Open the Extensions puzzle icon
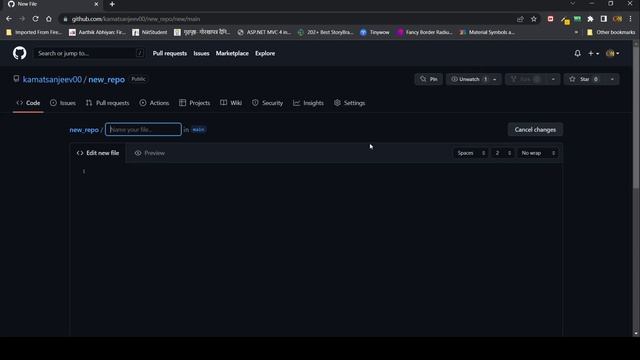 [590, 19]
